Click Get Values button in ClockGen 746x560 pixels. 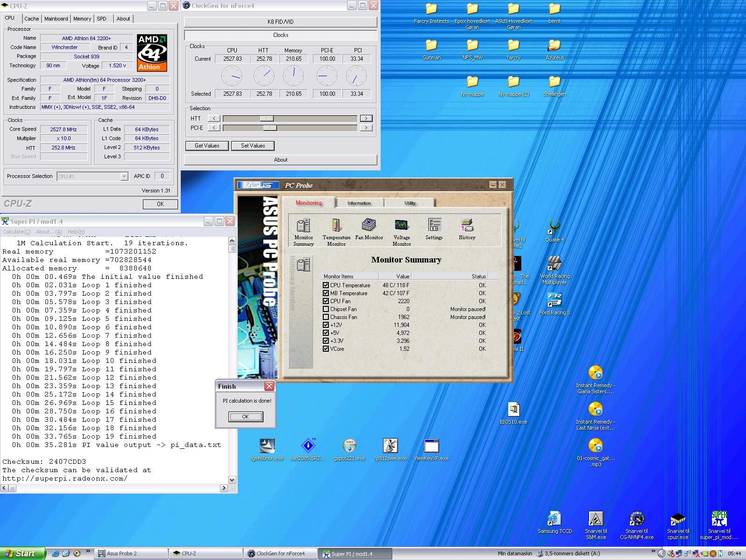(x=207, y=146)
